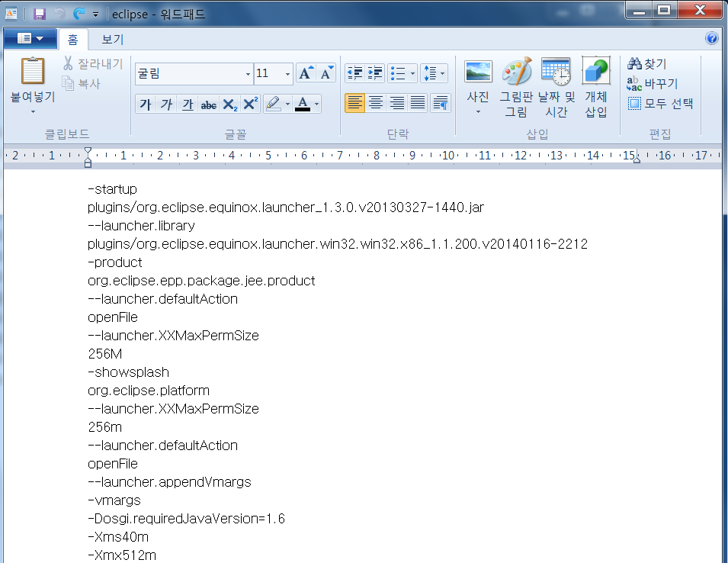Click Copy (복사) in clipboard group

point(82,84)
